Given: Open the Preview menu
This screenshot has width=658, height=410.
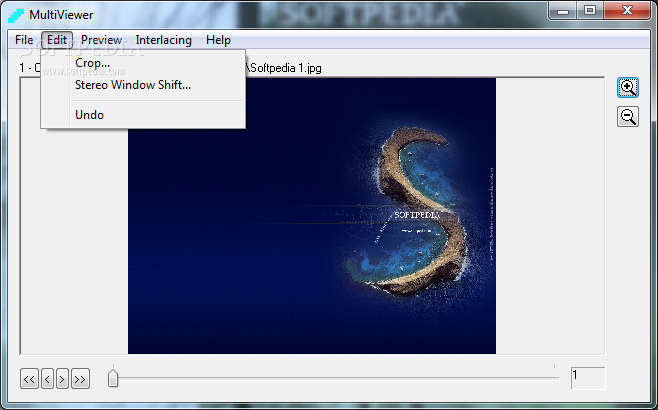Looking at the screenshot, I should click(x=101, y=40).
